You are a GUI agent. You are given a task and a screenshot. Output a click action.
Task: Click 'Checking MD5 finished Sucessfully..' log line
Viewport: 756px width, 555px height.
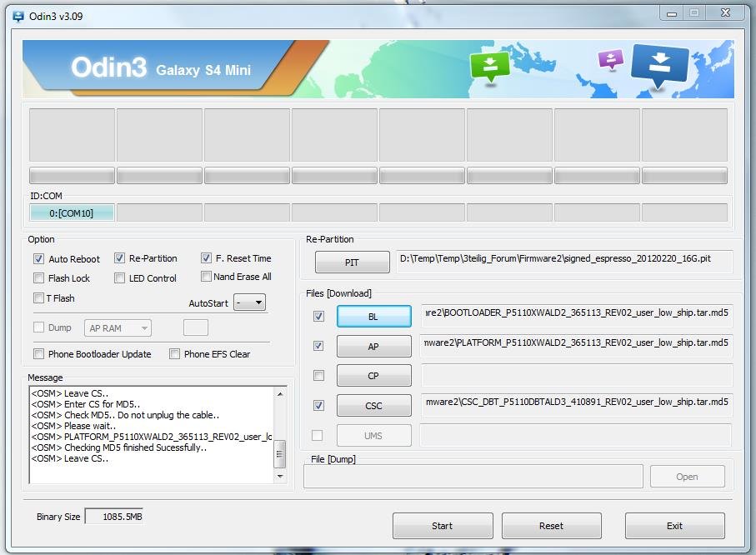tap(119, 447)
